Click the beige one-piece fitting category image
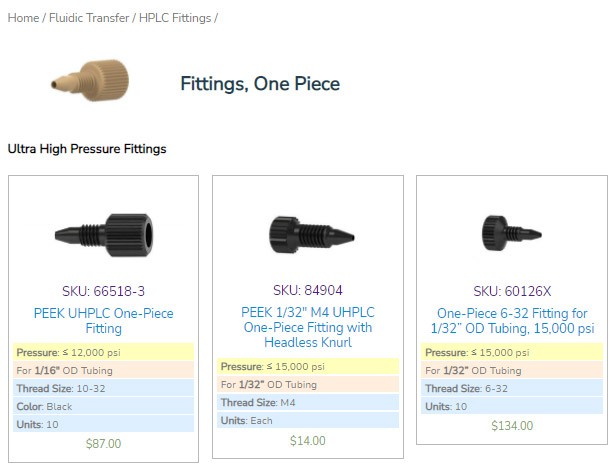 click(90, 80)
